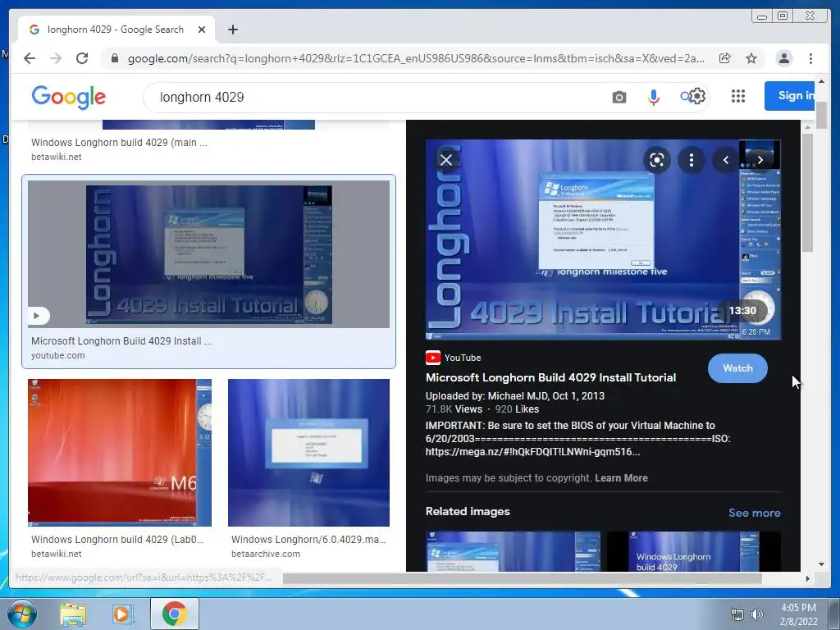840x630 pixels.
Task: Search by image with camera icon
Action: point(619,97)
